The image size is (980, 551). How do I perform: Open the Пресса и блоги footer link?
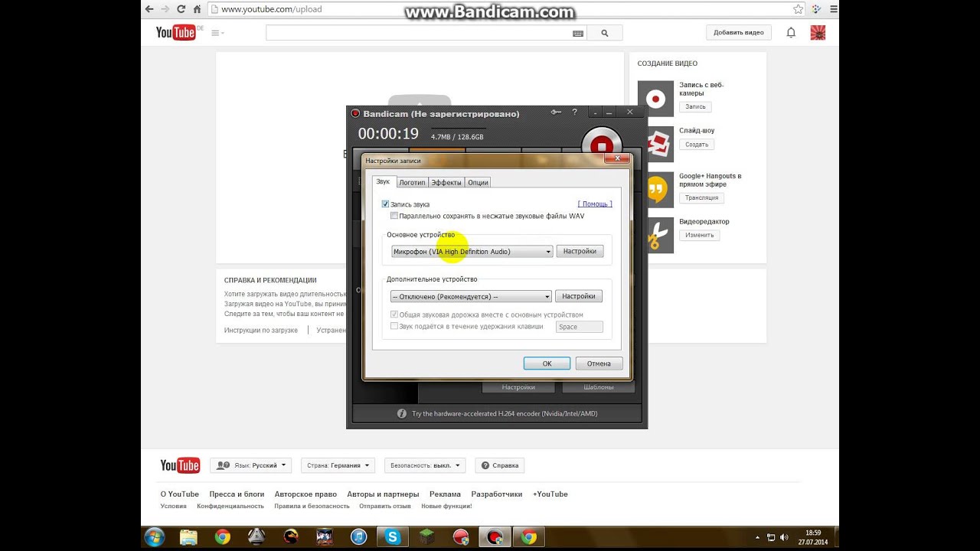point(237,494)
